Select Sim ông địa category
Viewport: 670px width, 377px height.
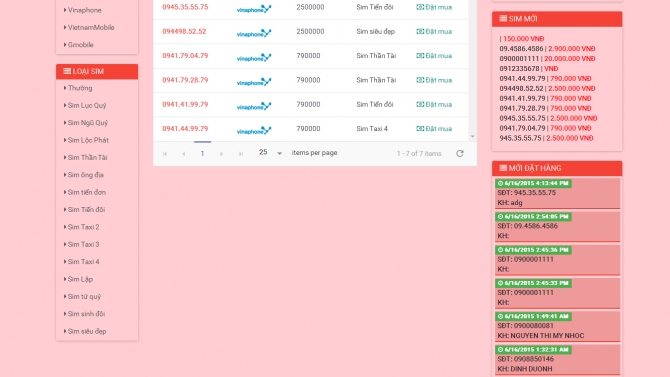[x=85, y=175]
